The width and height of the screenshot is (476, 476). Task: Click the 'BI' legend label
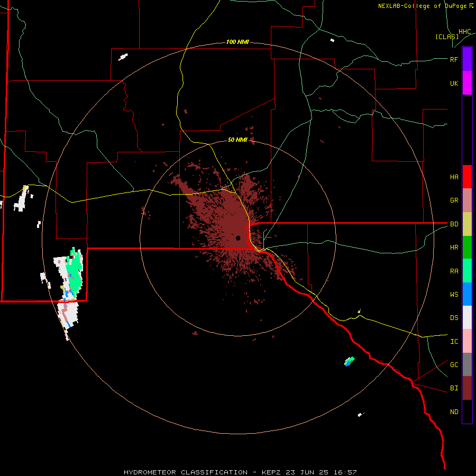tap(454, 388)
